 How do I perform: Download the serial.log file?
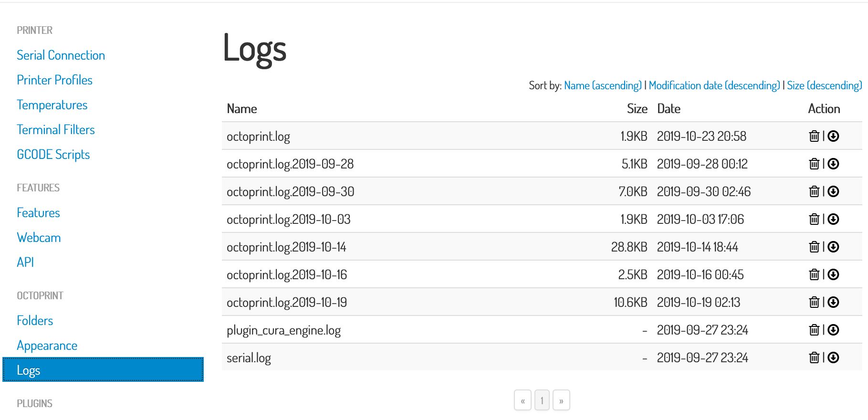[833, 357]
